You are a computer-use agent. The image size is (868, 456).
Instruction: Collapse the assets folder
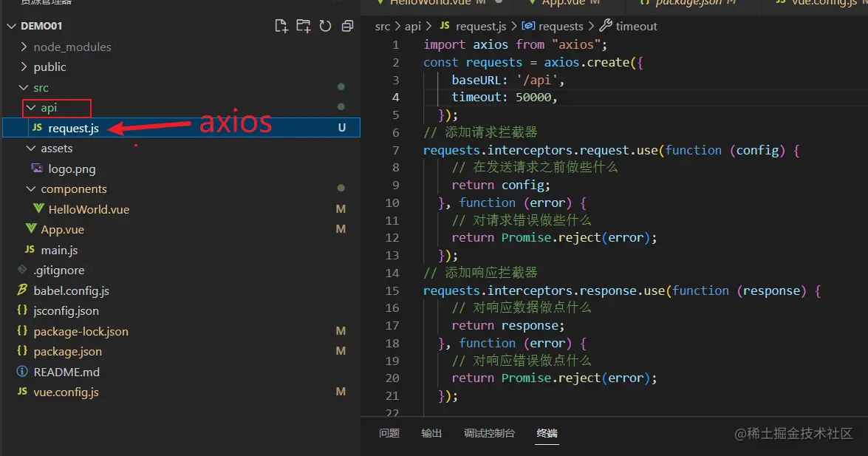click(x=31, y=148)
